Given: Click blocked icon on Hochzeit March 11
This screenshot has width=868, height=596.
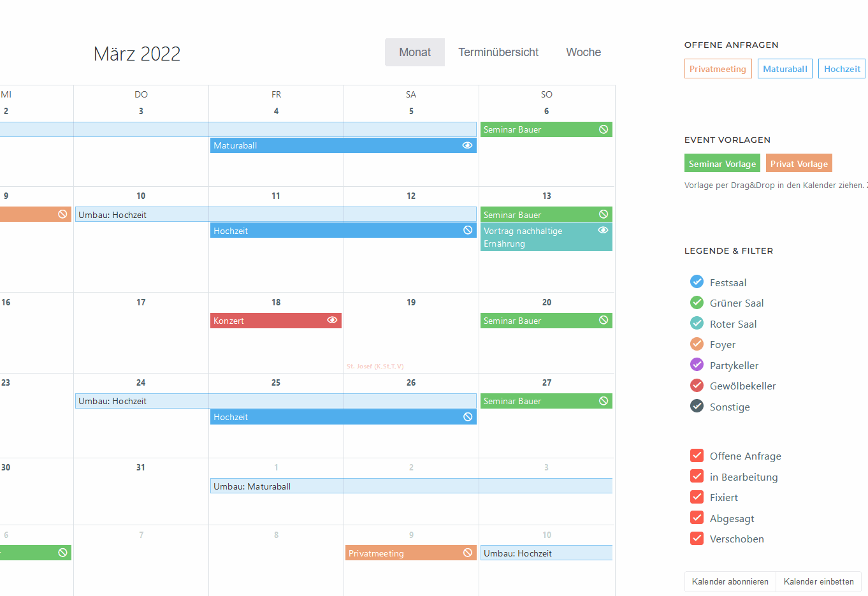Looking at the screenshot, I should pyautogui.click(x=468, y=230).
